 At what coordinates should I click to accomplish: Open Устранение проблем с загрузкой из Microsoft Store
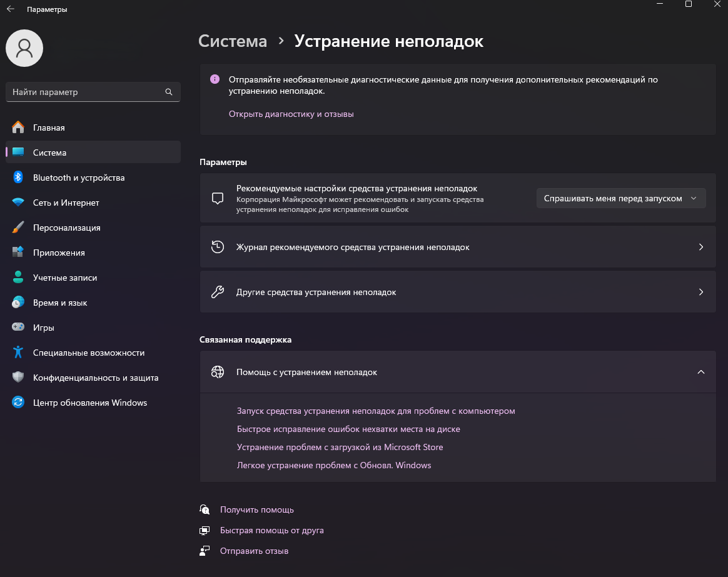pyautogui.click(x=340, y=447)
